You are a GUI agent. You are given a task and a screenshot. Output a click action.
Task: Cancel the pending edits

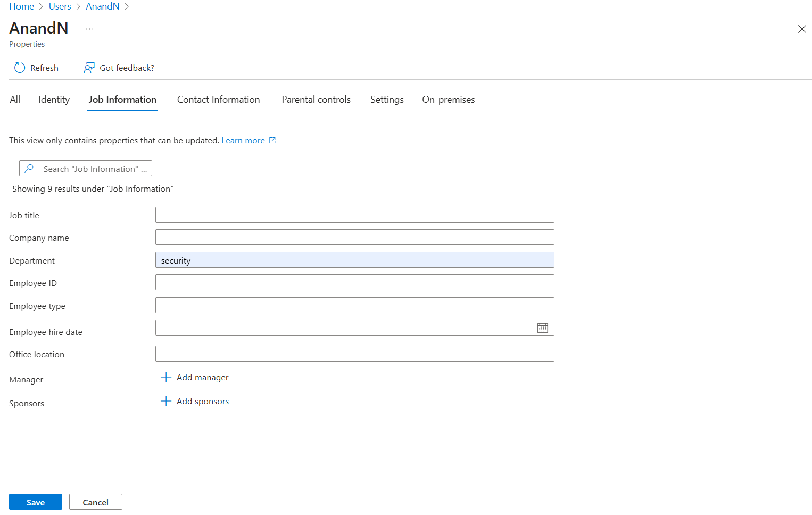point(95,501)
